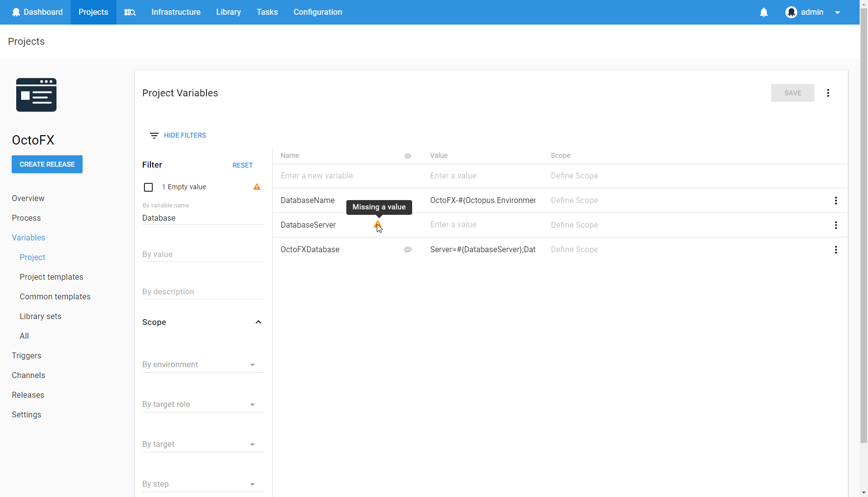868x497 pixels.
Task: Open DatabaseName row options menu
Action: click(x=836, y=201)
